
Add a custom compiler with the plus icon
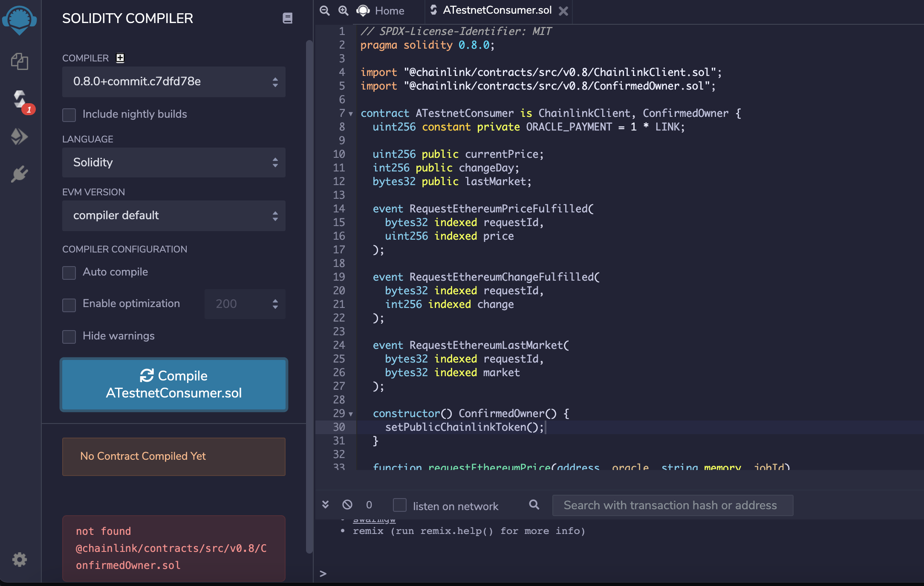pyautogui.click(x=119, y=58)
